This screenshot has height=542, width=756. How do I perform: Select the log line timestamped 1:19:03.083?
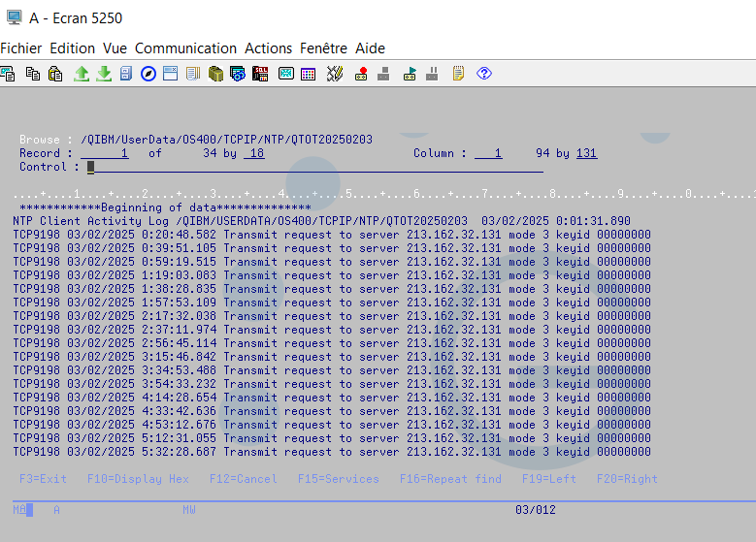coord(332,275)
